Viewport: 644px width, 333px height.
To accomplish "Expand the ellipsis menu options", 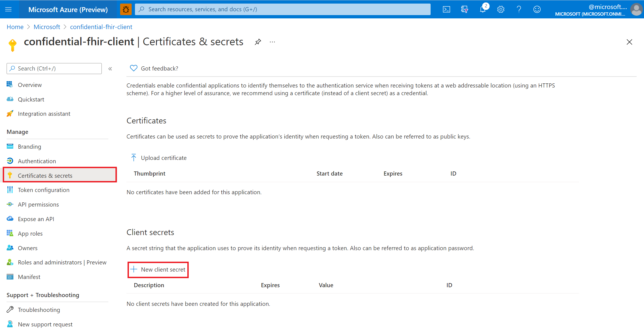I will click(272, 42).
